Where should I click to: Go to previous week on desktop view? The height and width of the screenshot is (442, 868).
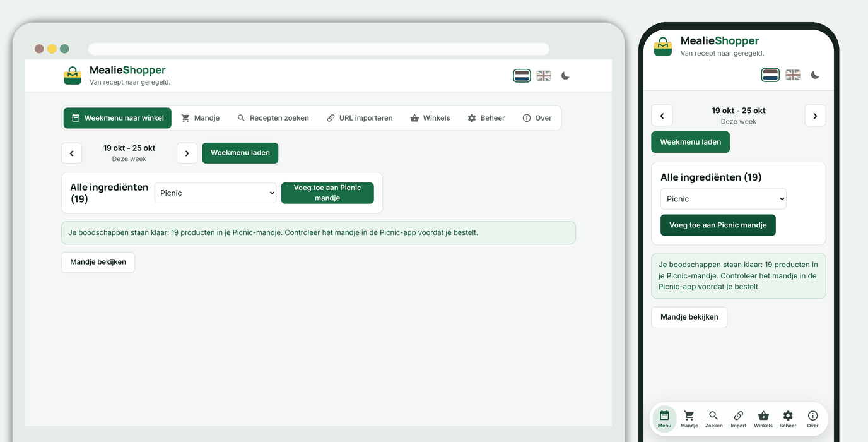[72, 153]
